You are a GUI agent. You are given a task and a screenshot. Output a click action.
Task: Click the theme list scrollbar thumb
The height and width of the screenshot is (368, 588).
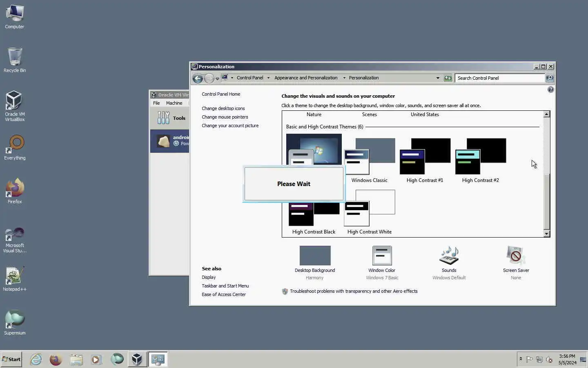(x=546, y=202)
